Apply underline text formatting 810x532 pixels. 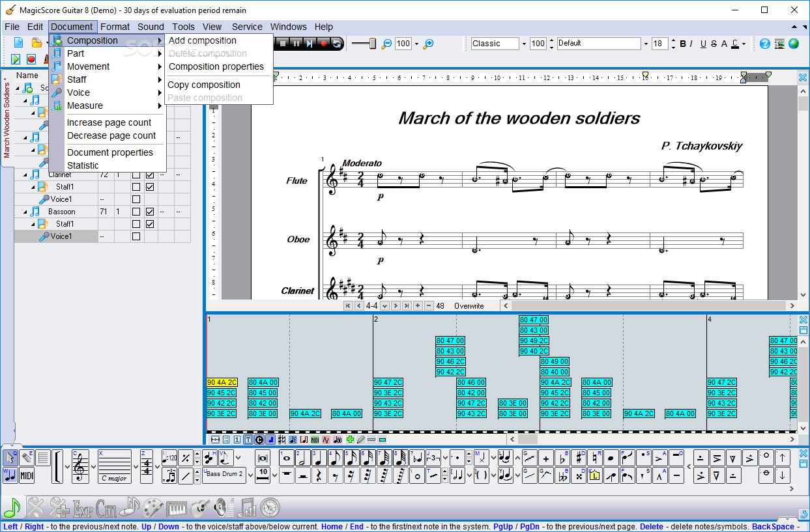703,44
